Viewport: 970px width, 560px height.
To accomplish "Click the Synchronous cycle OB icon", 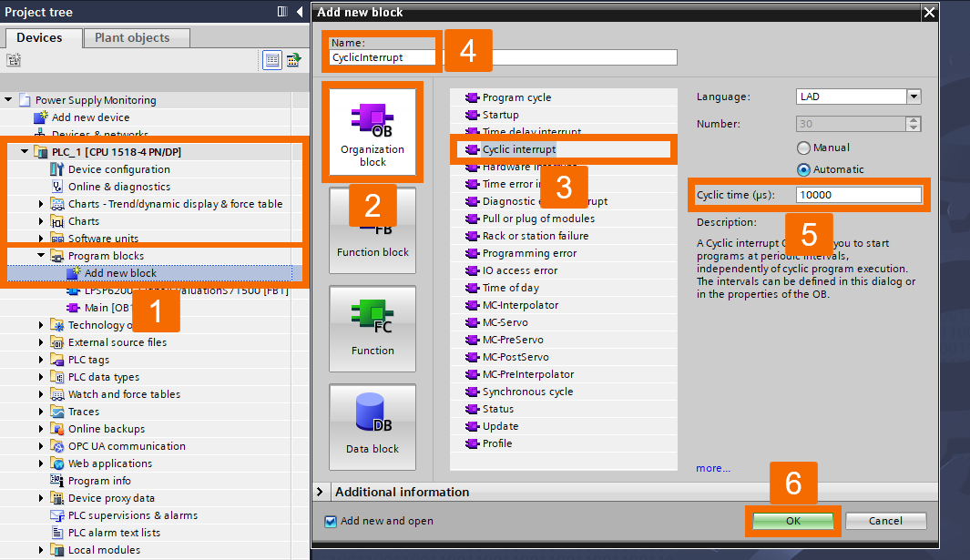I will tap(472, 392).
